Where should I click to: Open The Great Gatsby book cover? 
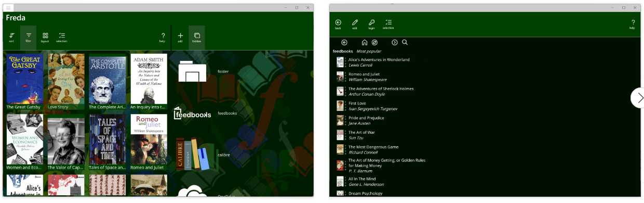click(x=25, y=79)
